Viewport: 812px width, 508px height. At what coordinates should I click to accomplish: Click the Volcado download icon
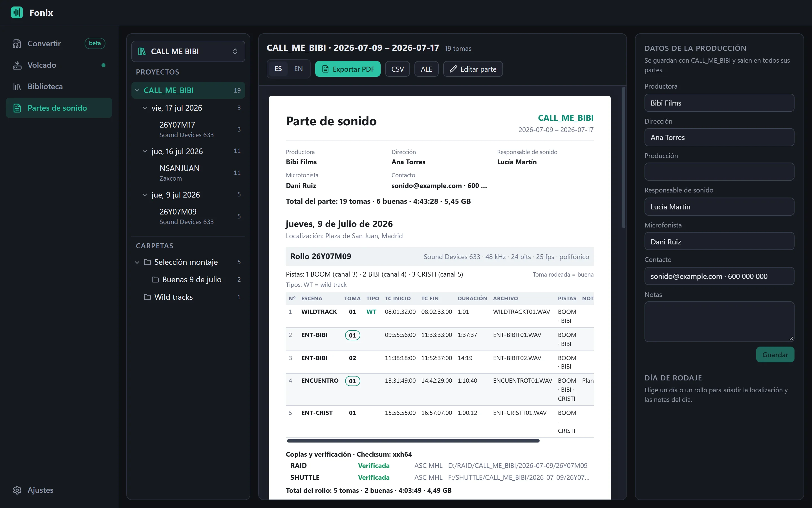[x=17, y=65]
